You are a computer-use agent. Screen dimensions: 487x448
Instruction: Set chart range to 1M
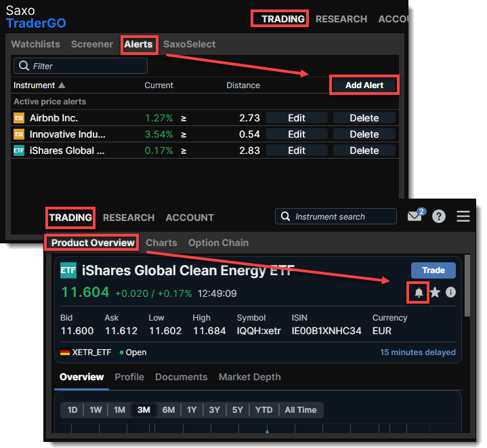[x=119, y=410]
